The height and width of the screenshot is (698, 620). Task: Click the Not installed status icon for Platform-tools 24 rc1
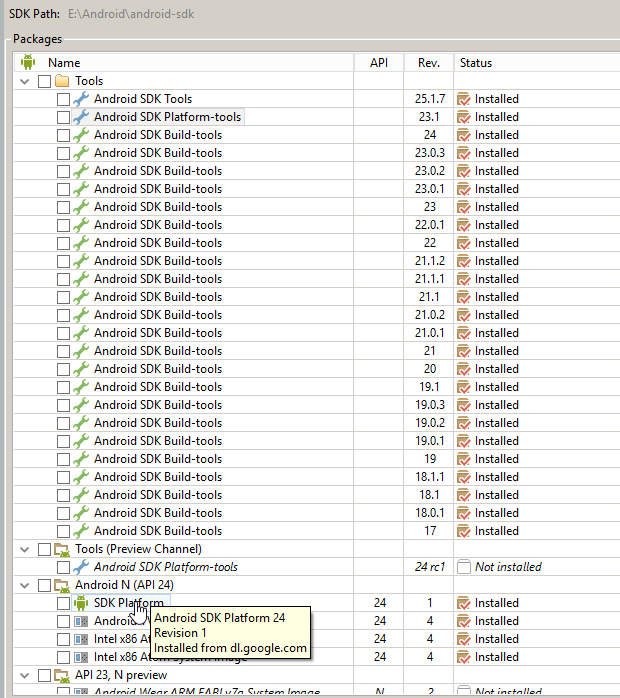click(464, 567)
